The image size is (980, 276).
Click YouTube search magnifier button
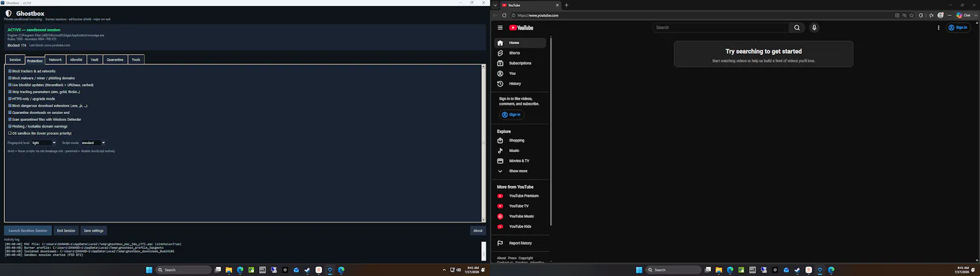797,28
